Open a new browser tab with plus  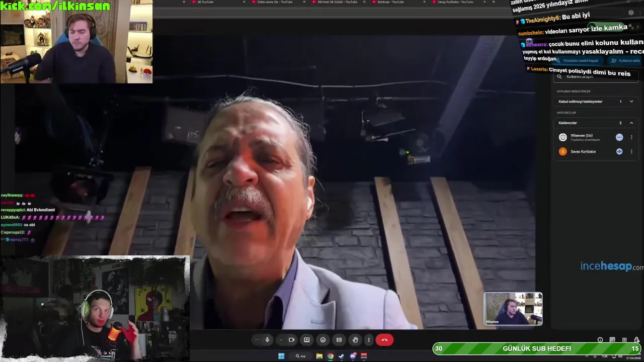tap(494, 2)
